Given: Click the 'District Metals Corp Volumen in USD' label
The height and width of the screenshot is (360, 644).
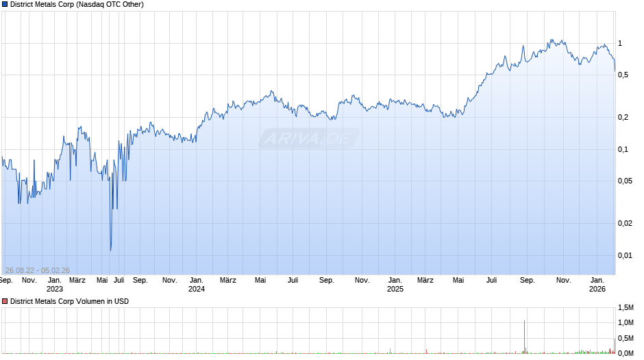Looking at the screenshot, I should pyautogui.click(x=69, y=301).
